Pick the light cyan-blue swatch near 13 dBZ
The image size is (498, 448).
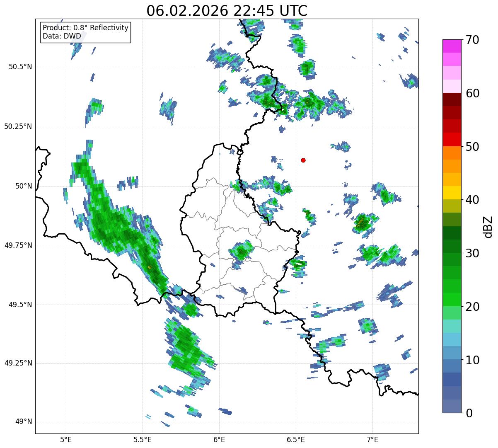[x=452, y=340]
